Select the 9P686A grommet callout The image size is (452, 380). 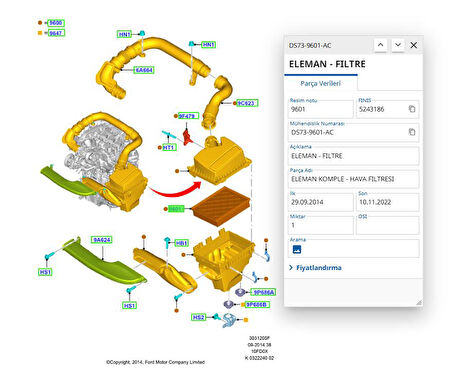(263, 292)
